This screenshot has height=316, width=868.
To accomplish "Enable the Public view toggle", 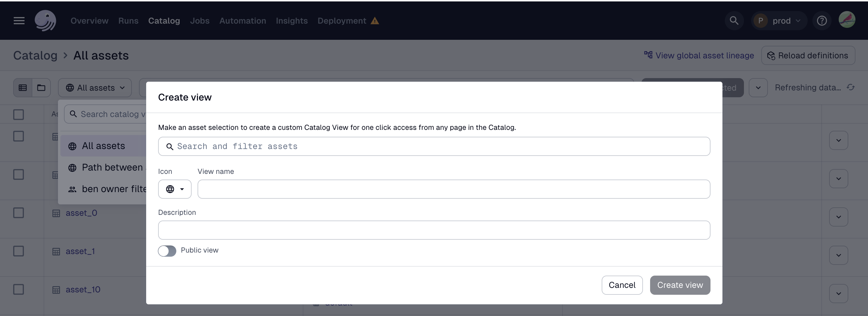I will 167,251.
